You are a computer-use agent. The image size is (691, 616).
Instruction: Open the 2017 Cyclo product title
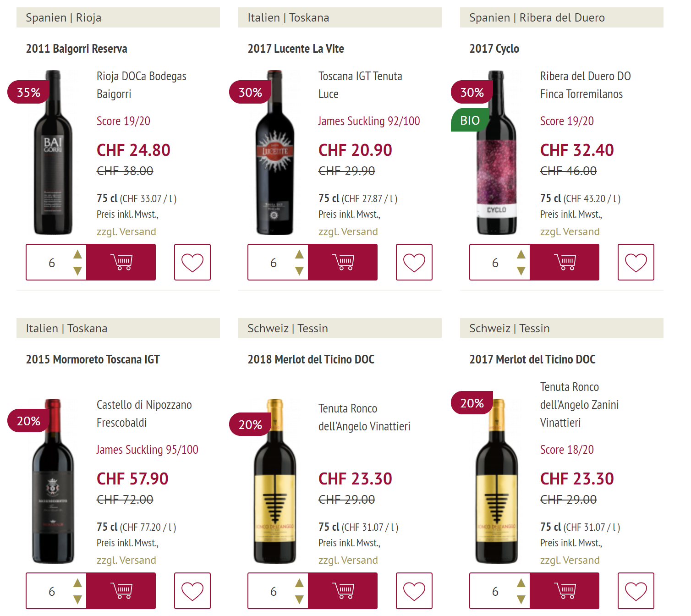click(494, 49)
